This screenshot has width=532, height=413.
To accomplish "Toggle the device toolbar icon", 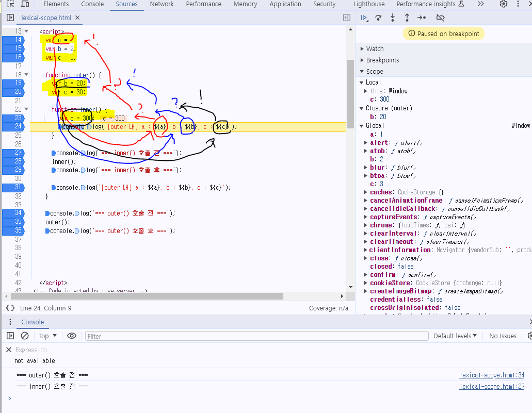I will [x=25, y=4].
